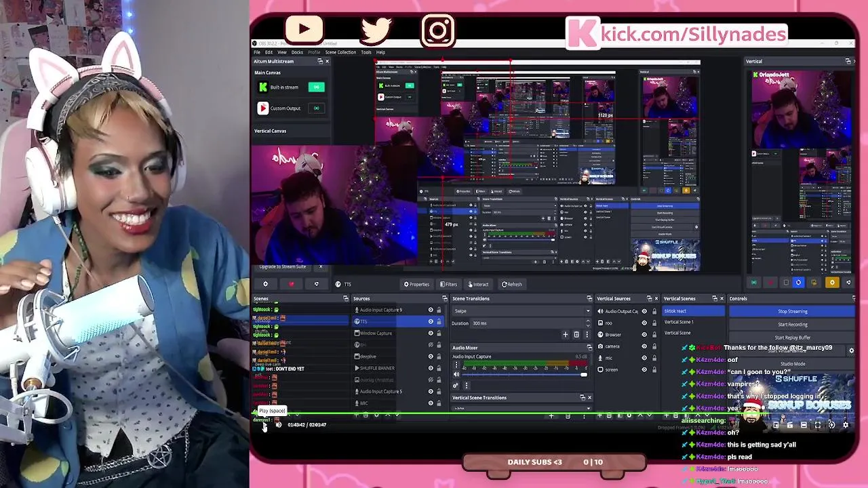
Task: Toggle the Custom Output stream switch
Action: 316,108
